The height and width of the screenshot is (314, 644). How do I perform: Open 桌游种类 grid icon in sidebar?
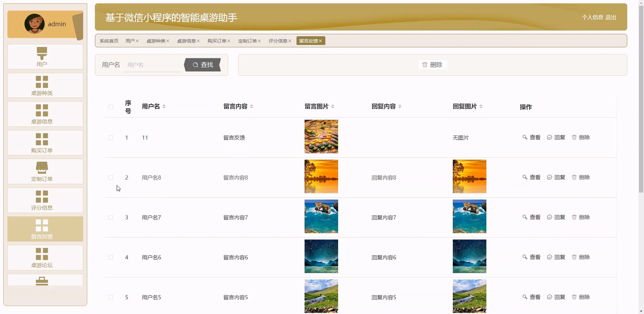42,82
